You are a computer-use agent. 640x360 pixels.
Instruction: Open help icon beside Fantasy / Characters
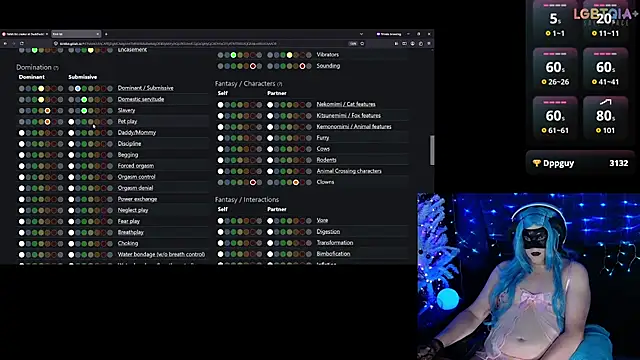coord(280,84)
